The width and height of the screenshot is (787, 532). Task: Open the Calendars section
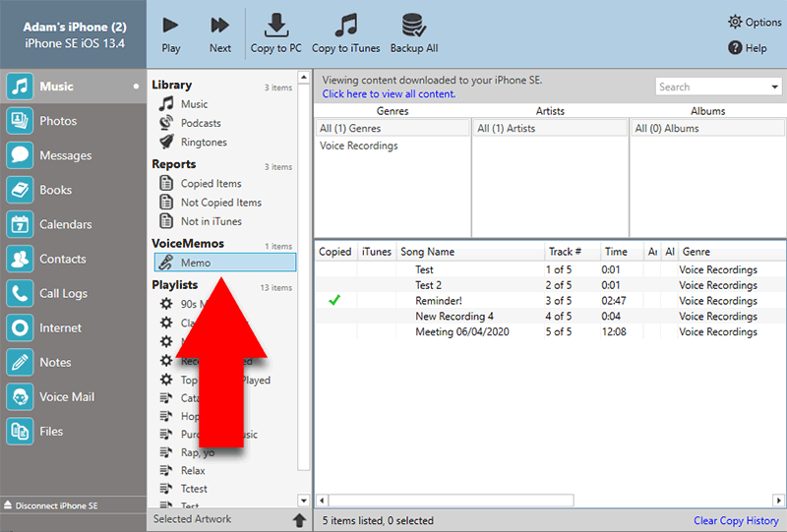pos(73,224)
